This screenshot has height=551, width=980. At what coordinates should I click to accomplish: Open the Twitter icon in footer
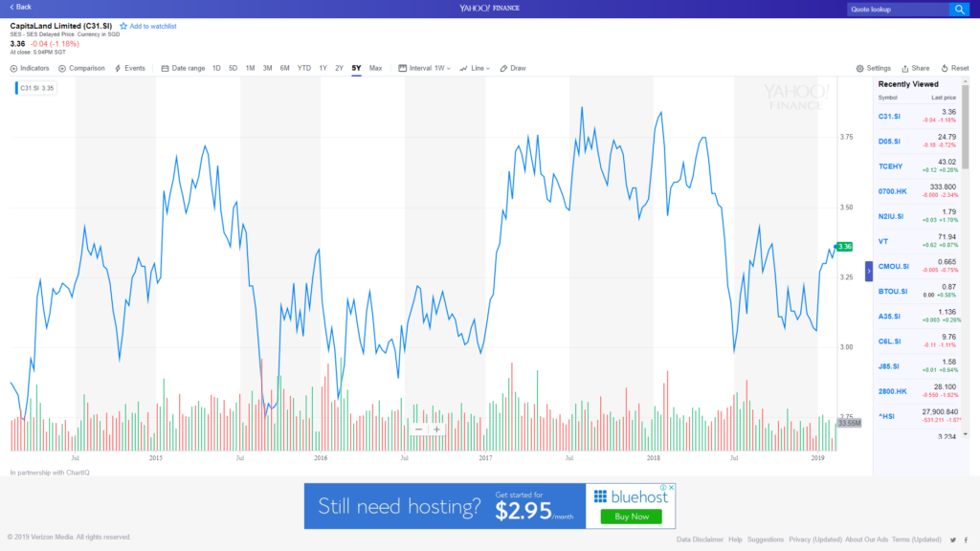(953, 540)
